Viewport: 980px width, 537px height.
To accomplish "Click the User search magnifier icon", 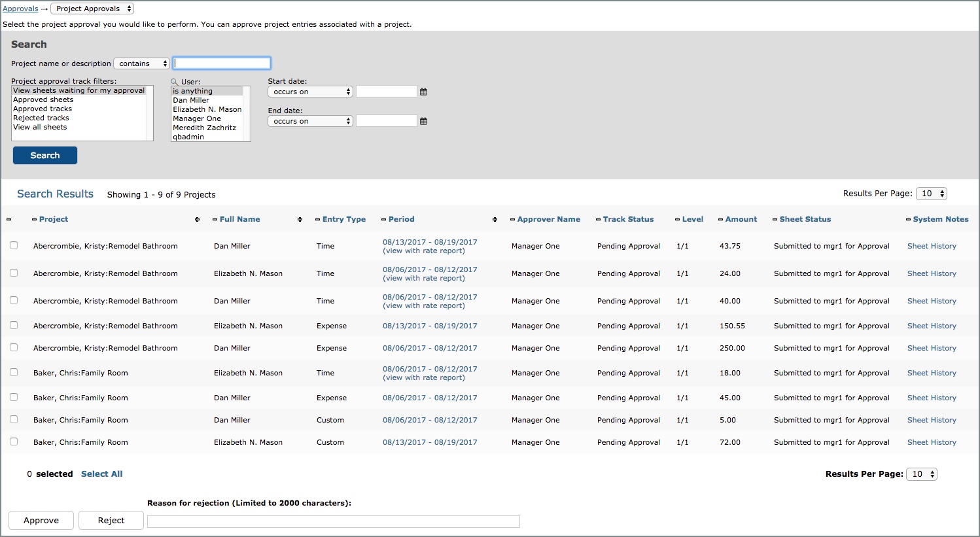I will [x=174, y=82].
